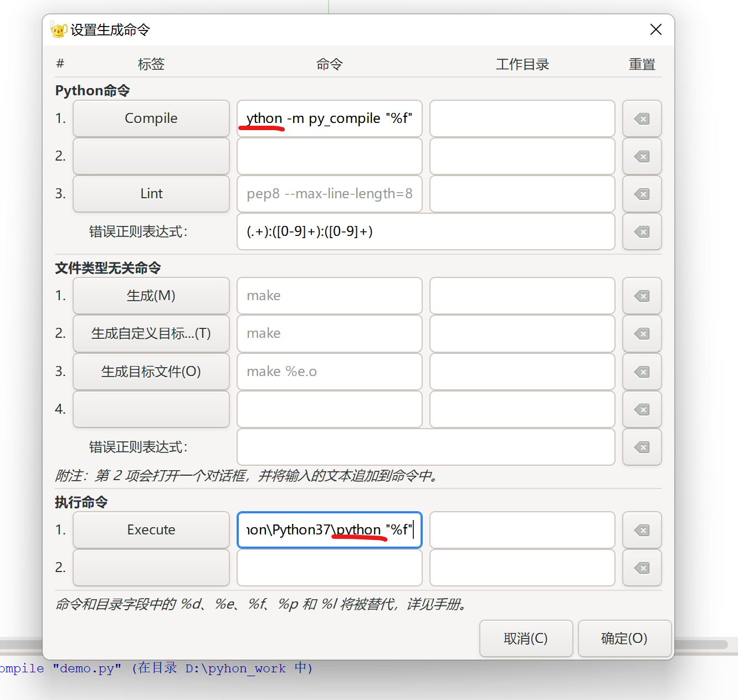Click the 生成(M) button

click(x=151, y=296)
